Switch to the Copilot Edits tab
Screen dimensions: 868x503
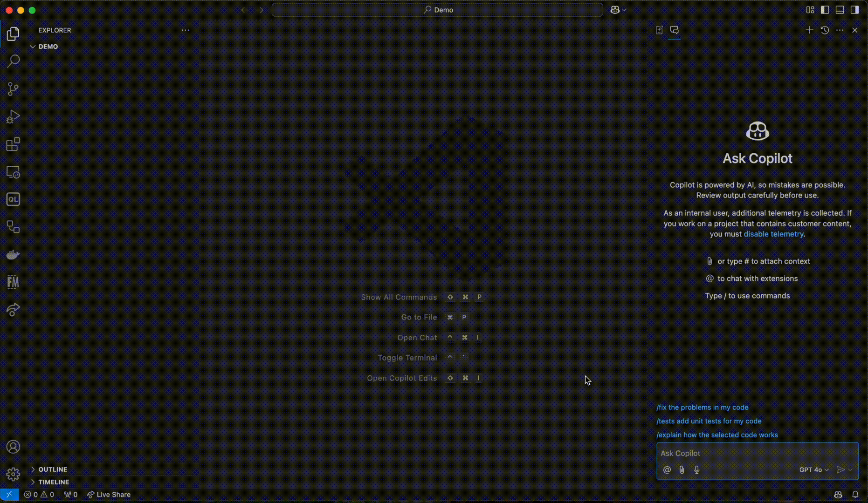coord(659,30)
